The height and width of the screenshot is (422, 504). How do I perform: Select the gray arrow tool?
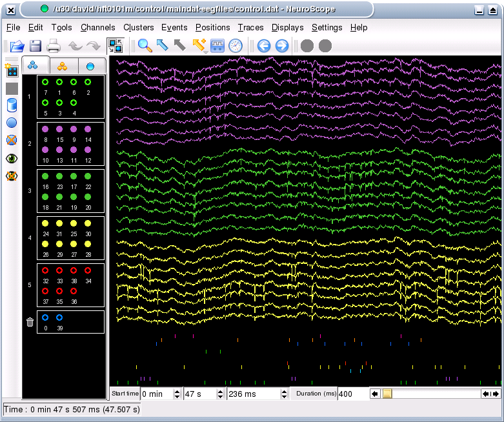click(179, 45)
